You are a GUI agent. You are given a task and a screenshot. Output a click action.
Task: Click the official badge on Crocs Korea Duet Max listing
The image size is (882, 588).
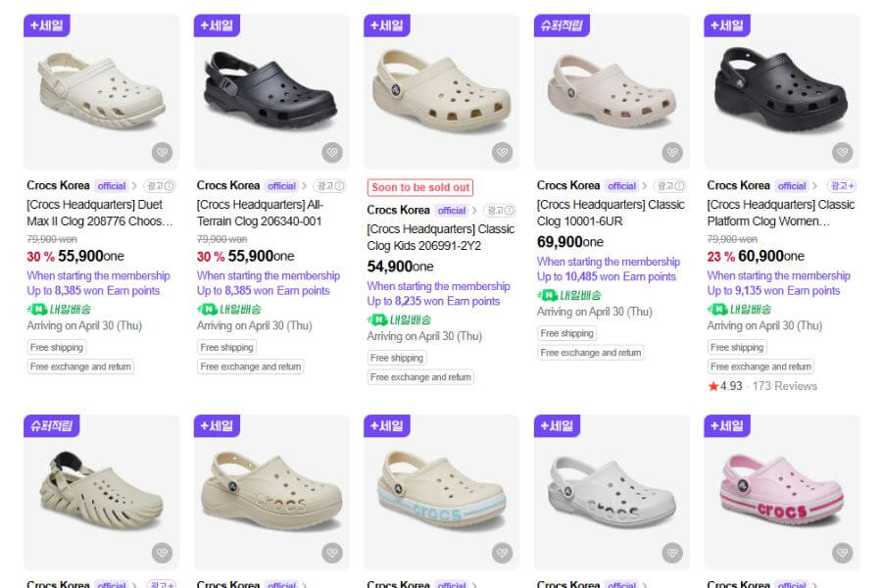click(x=111, y=185)
